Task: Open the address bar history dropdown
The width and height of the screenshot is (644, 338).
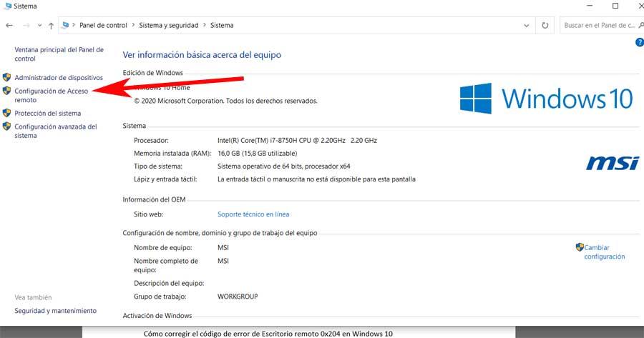Action: click(526, 26)
